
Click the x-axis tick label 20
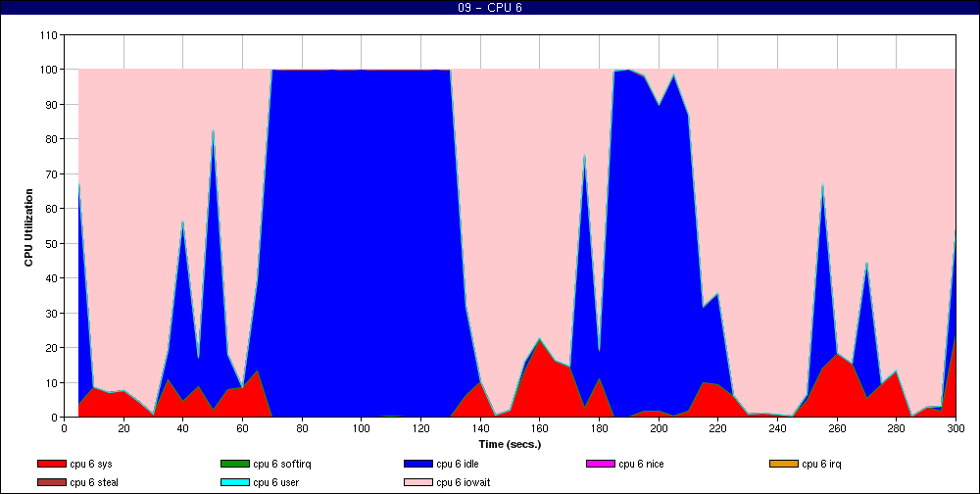123,428
